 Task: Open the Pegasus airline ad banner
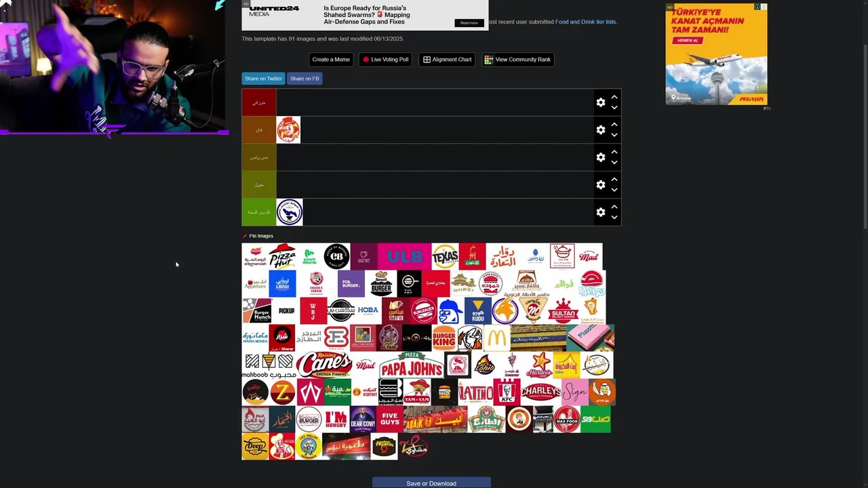point(716,54)
